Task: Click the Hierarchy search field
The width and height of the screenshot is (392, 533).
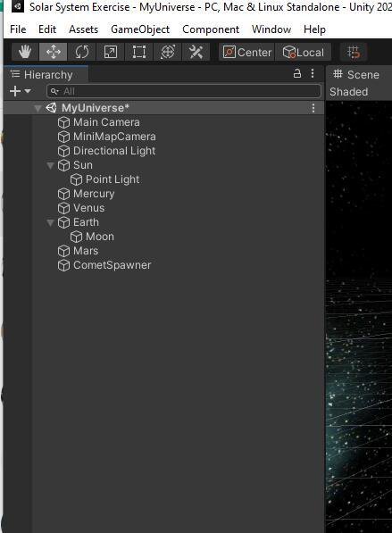Action: click(x=184, y=91)
